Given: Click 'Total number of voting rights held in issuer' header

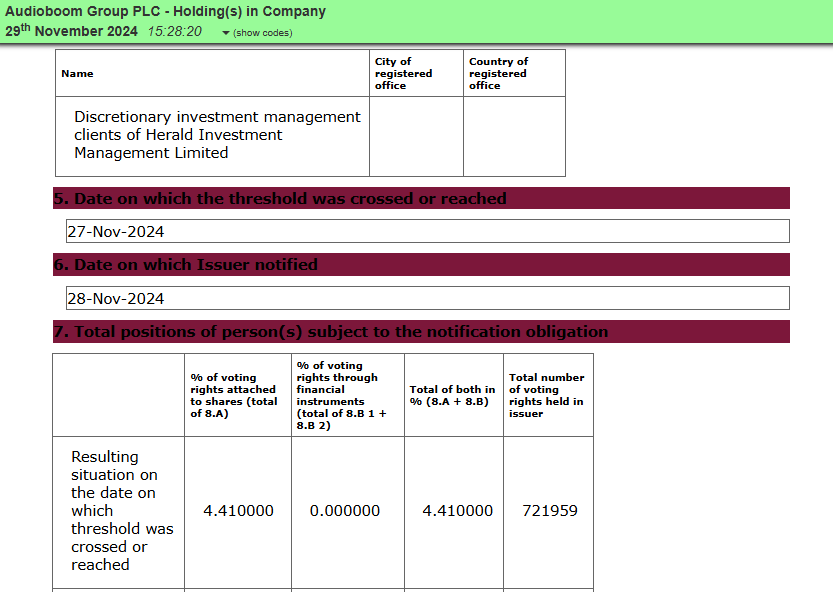Looking at the screenshot, I should click(547, 395).
